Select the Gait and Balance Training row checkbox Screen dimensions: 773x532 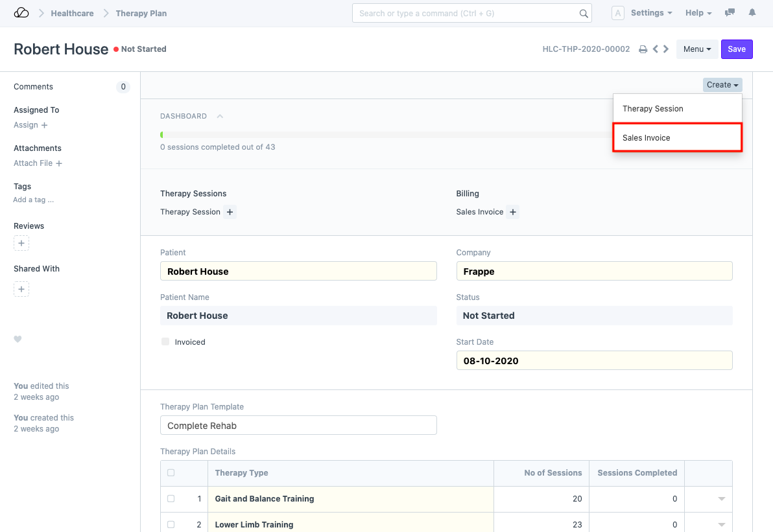pyautogui.click(x=171, y=498)
